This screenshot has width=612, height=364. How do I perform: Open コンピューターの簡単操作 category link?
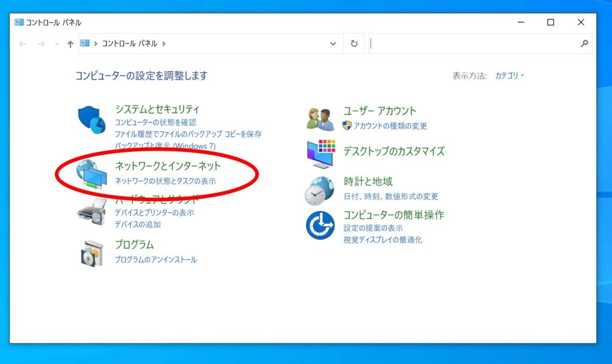click(x=393, y=215)
